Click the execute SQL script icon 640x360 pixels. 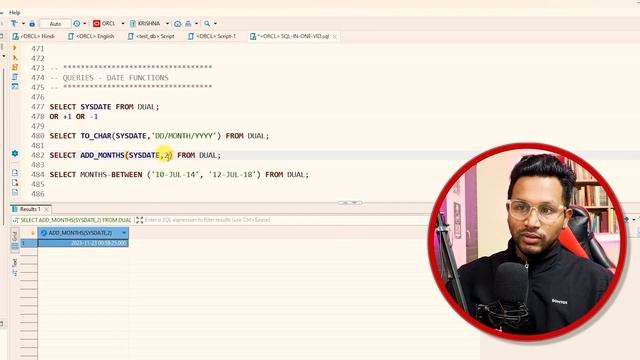[x=15, y=67]
